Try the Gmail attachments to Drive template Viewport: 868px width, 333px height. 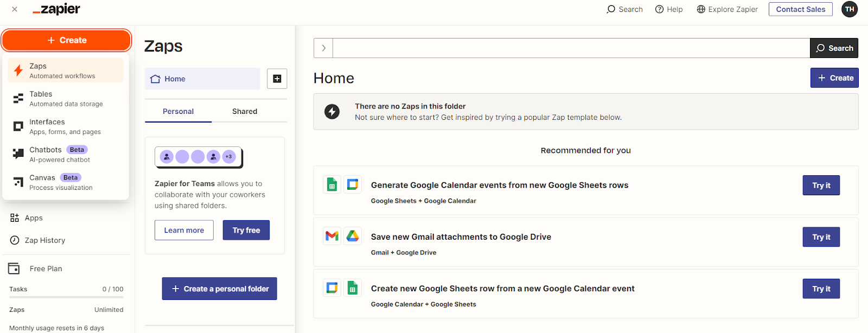(x=821, y=236)
